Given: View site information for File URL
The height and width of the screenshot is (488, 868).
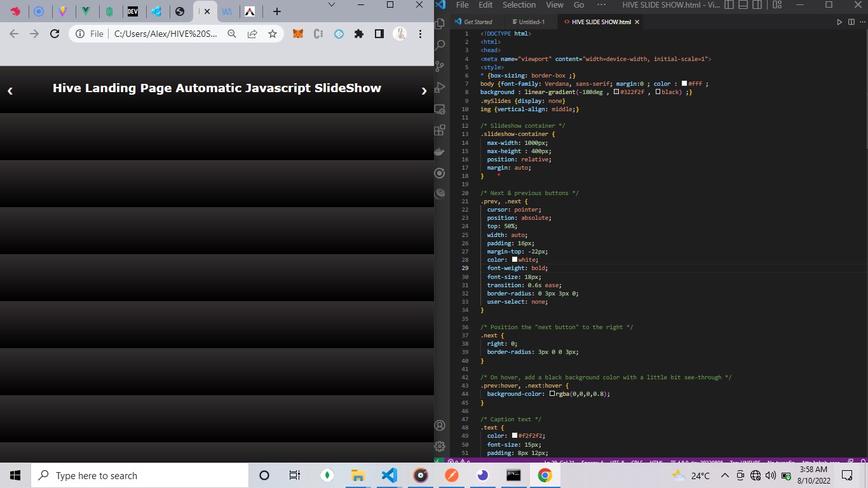Looking at the screenshot, I should (x=90, y=34).
